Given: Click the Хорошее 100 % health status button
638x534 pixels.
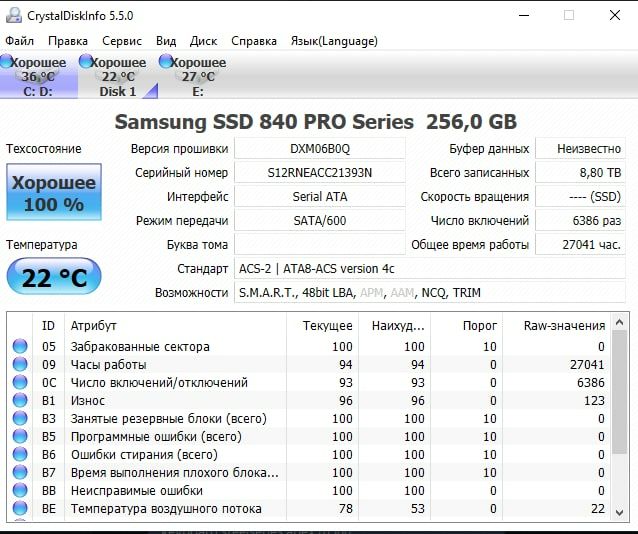Looking at the screenshot, I should coord(54,192).
